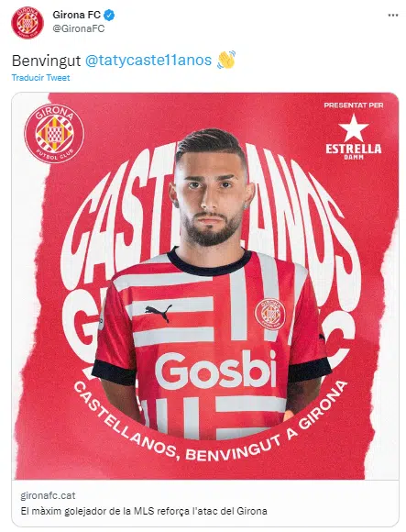Image resolution: width=406 pixels, height=532 pixels.
Task: Click the waving hand emoji
Action: 226,60
